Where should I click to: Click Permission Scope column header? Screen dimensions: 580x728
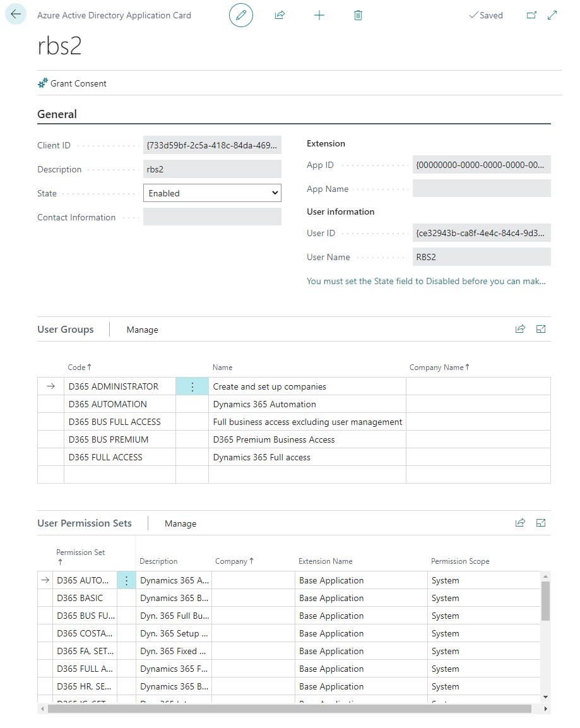click(x=460, y=561)
